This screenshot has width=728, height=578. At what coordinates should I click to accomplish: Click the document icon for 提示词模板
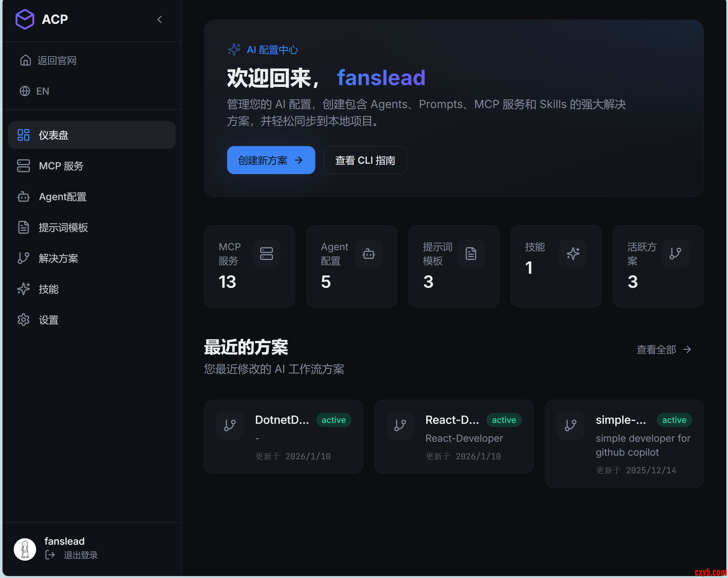[23, 227]
